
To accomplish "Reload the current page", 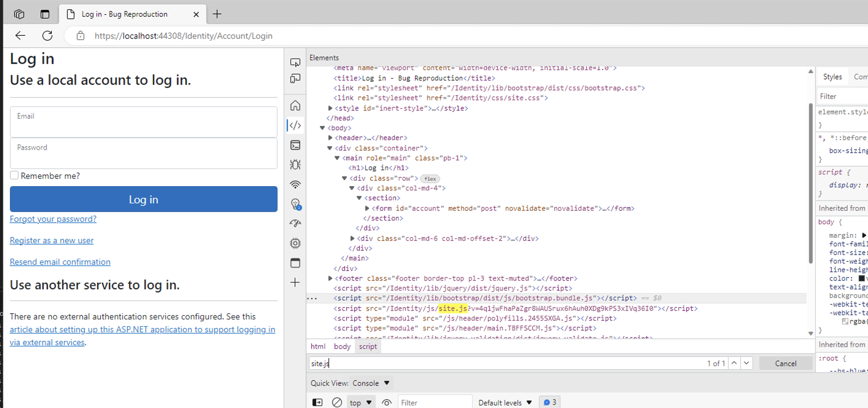I will click(x=47, y=35).
